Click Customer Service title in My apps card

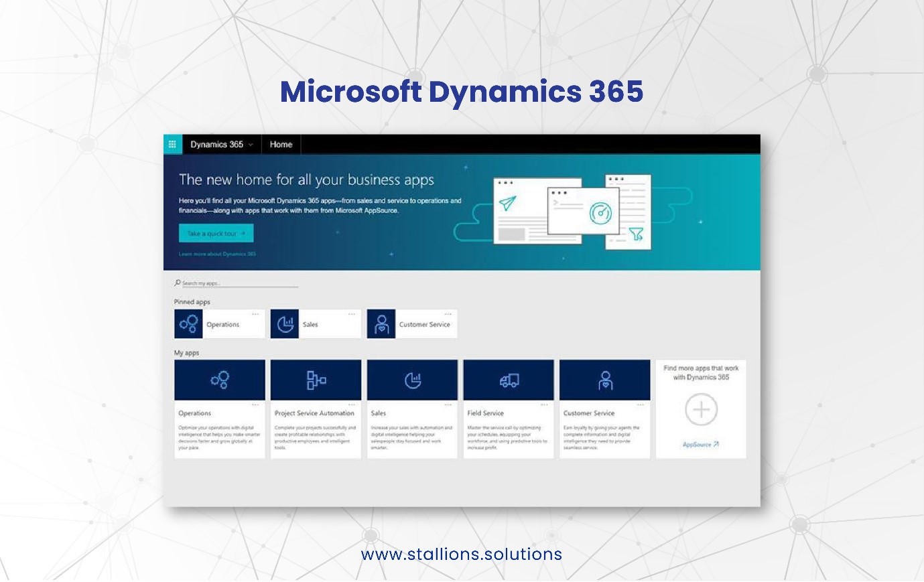point(589,413)
